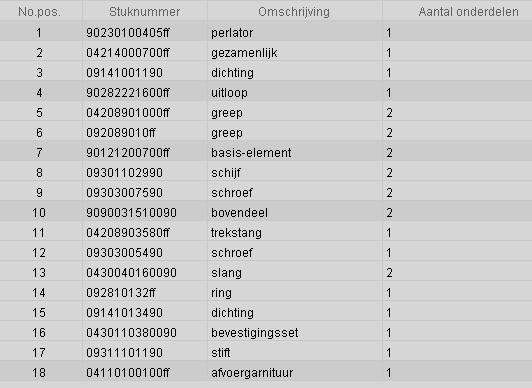Select the slang row

click(266, 273)
